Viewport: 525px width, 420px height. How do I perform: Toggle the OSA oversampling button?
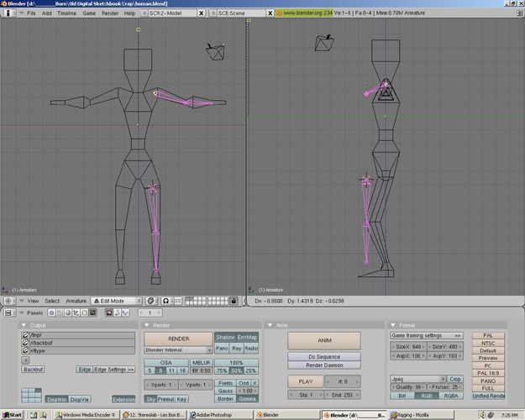(165, 363)
